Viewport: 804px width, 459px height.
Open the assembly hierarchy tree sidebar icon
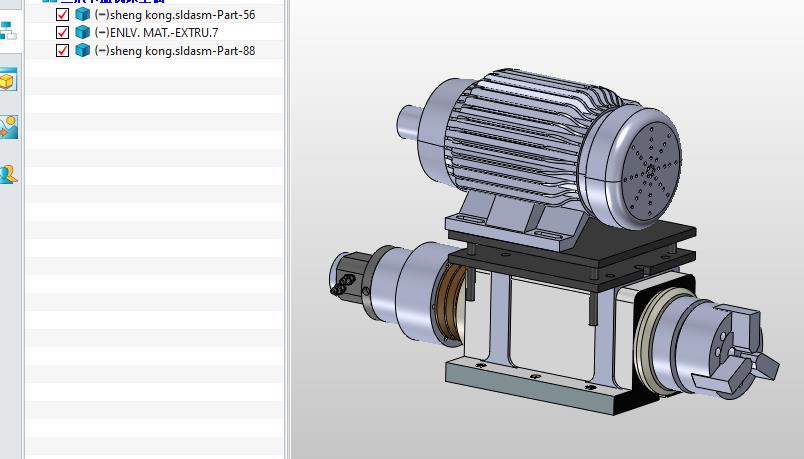pos(8,31)
